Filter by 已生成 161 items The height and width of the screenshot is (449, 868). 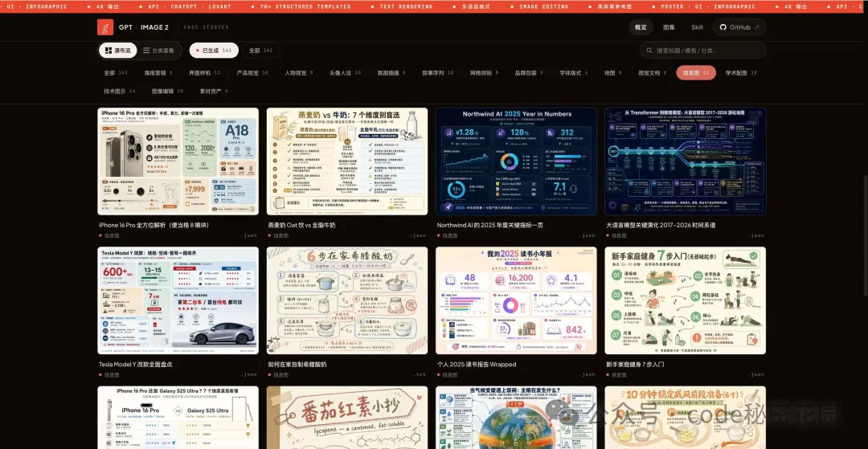tap(214, 51)
